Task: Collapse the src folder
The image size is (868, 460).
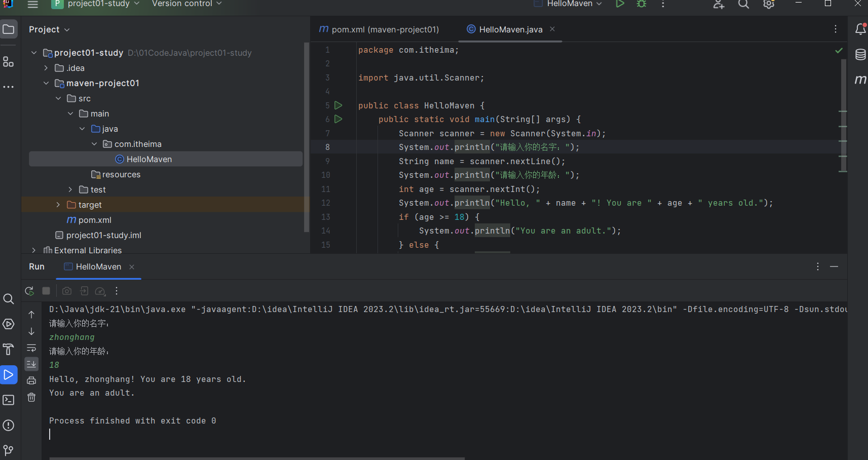Action: (x=58, y=98)
